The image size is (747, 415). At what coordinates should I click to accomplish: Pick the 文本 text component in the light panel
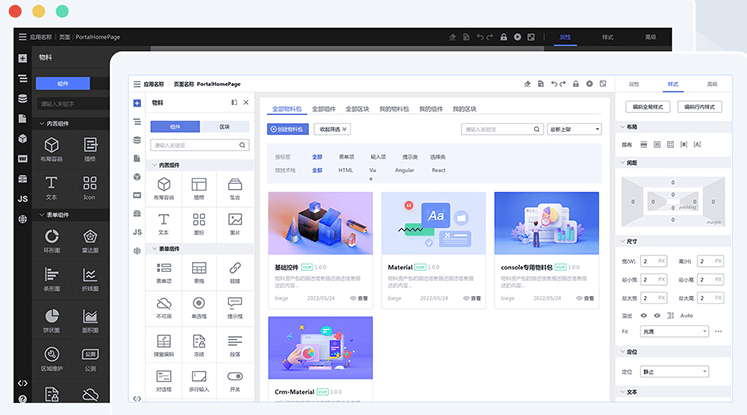[x=164, y=220]
